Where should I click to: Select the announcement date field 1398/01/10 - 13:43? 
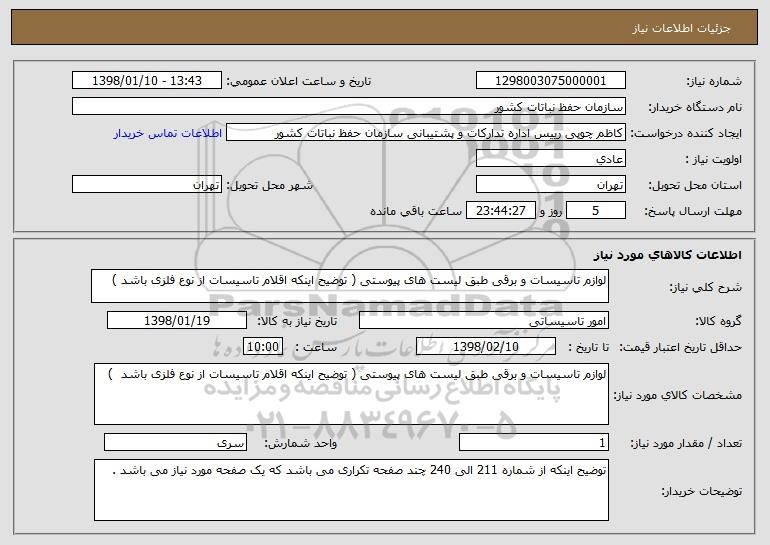tap(147, 81)
